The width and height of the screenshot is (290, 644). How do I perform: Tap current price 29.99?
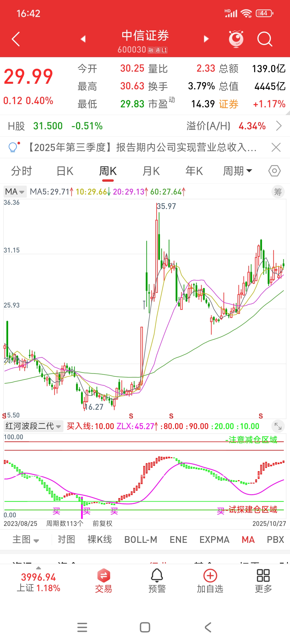coord(28,77)
